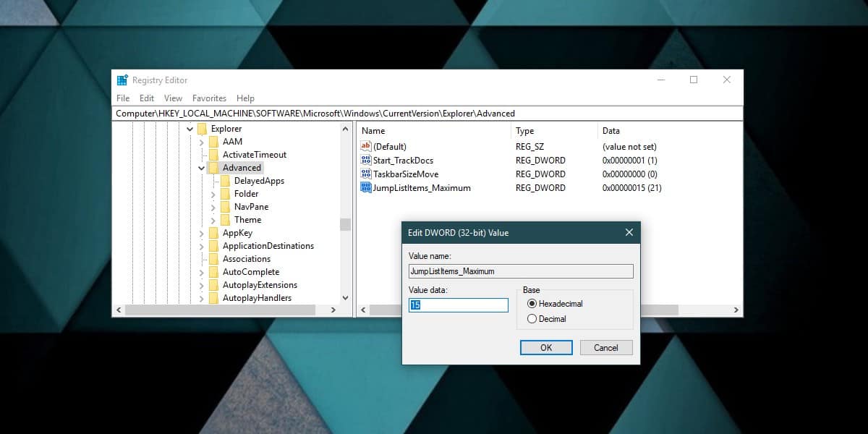
Task: Open the Edit menu
Action: 147,98
